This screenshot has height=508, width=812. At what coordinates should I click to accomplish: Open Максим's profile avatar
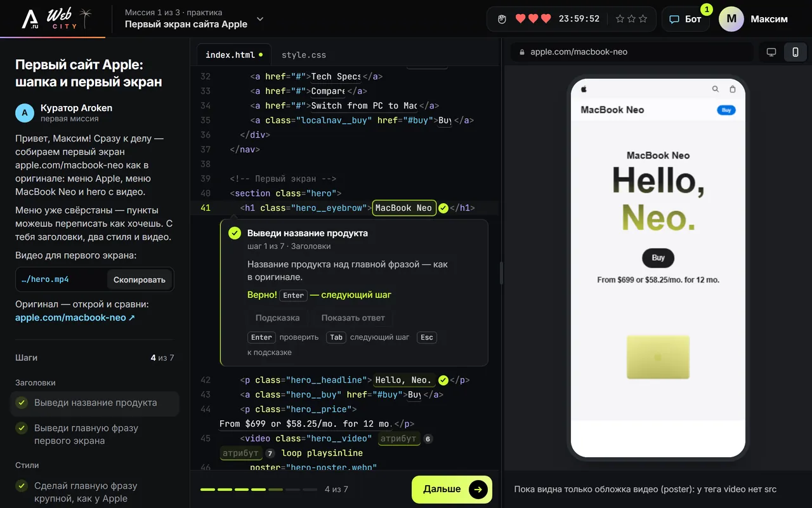coord(731,19)
